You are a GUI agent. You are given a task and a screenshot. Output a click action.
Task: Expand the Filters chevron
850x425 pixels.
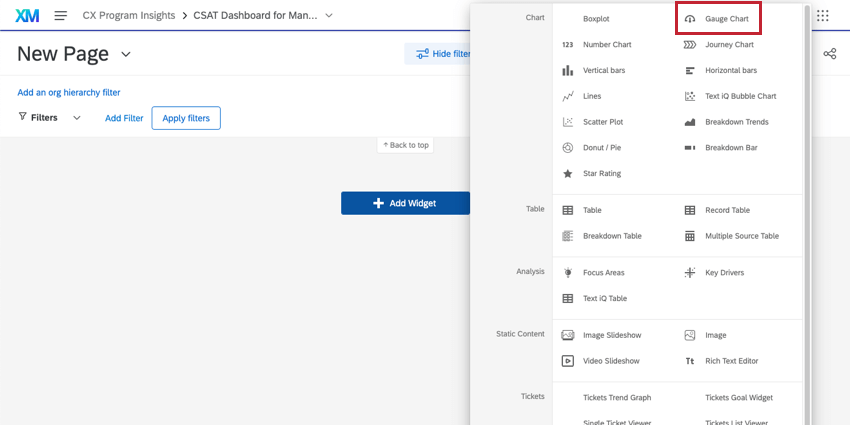click(x=77, y=118)
